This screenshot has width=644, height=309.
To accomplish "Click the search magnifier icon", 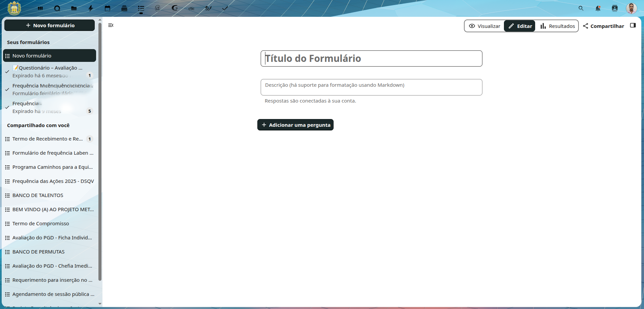I will (x=581, y=8).
